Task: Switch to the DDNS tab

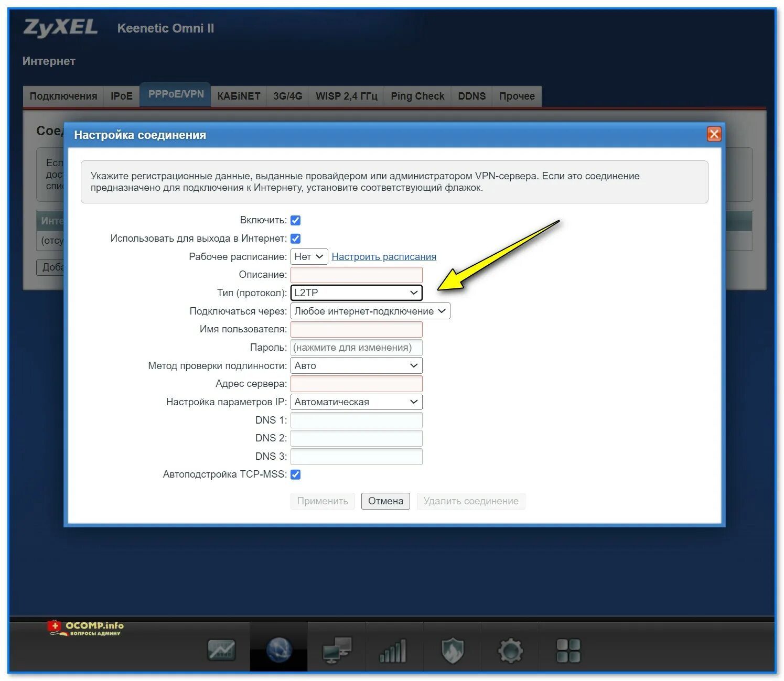Action: click(472, 96)
